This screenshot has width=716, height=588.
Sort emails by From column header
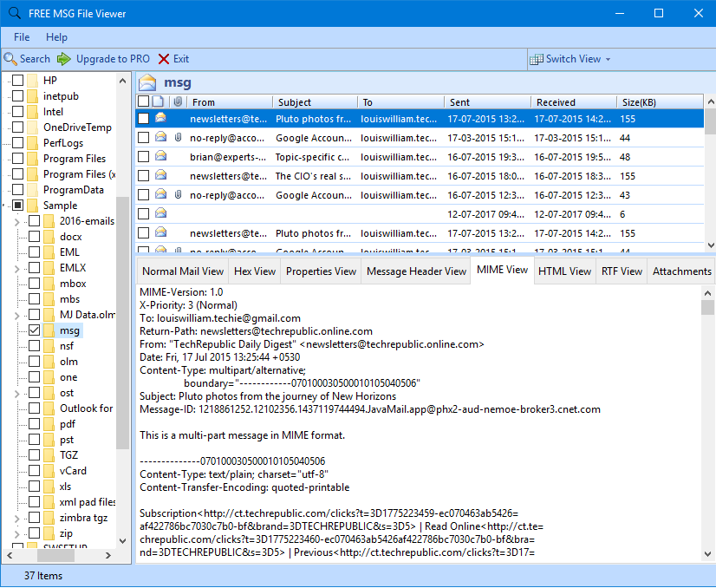point(231,101)
